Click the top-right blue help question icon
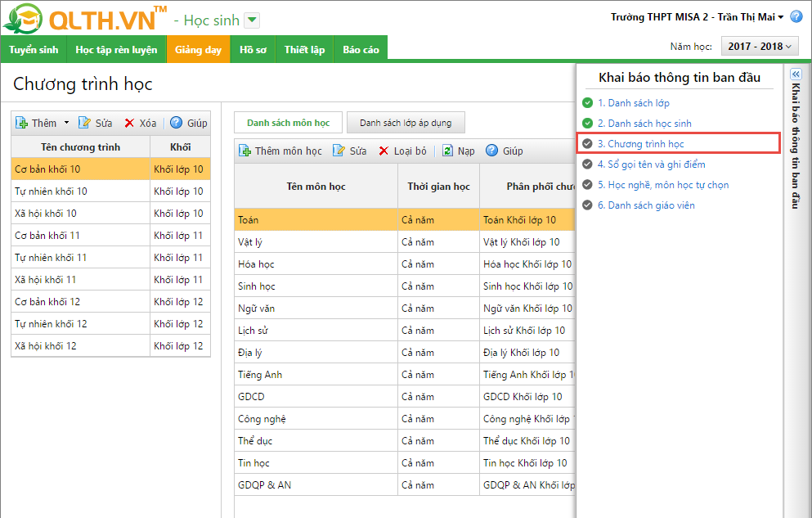The height and width of the screenshot is (518, 812). 796,16
